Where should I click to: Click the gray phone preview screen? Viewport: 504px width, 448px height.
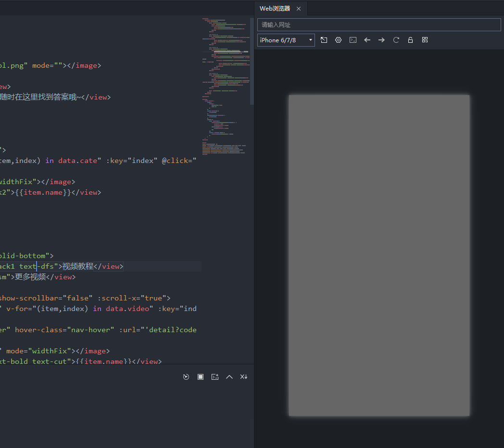379,255
